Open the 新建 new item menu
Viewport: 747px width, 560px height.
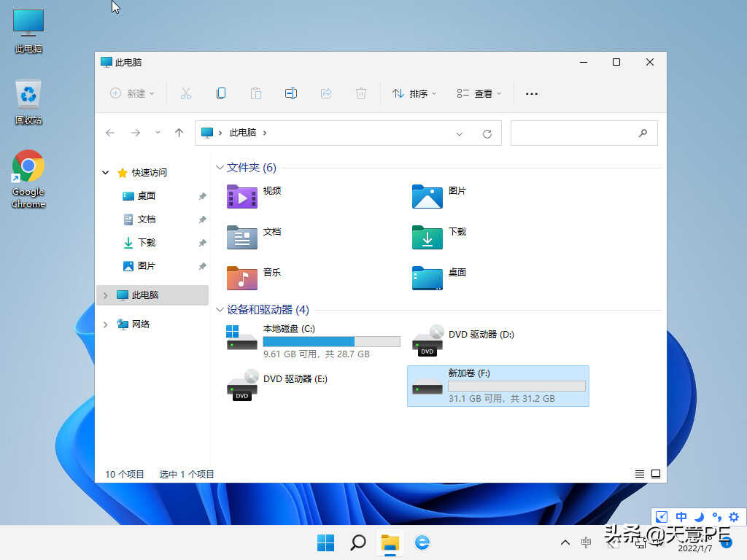click(x=132, y=93)
